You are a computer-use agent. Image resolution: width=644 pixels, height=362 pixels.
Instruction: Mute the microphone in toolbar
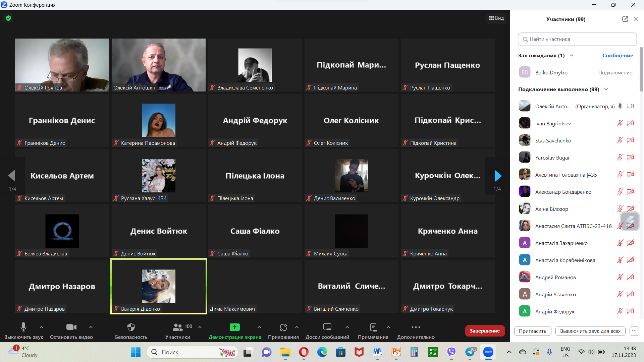click(23, 327)
